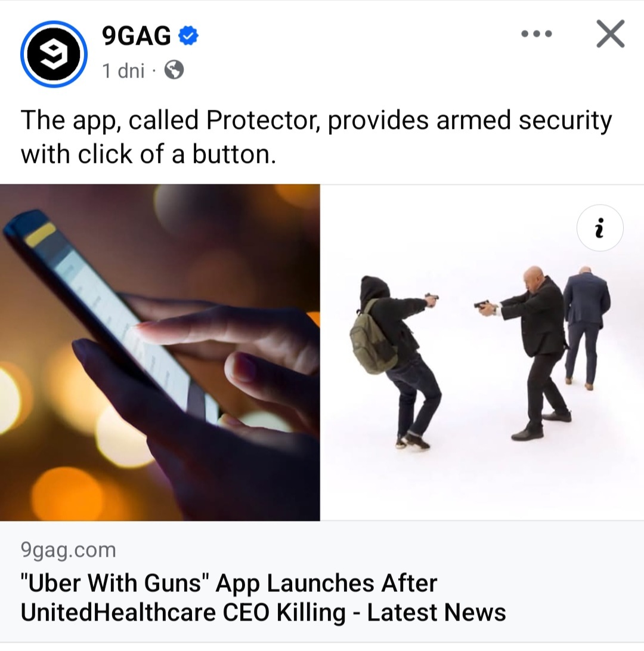The height and width of the screenshot is (651, 644).
Task: Click the globe public-audience icon
Action: (174, 70)
